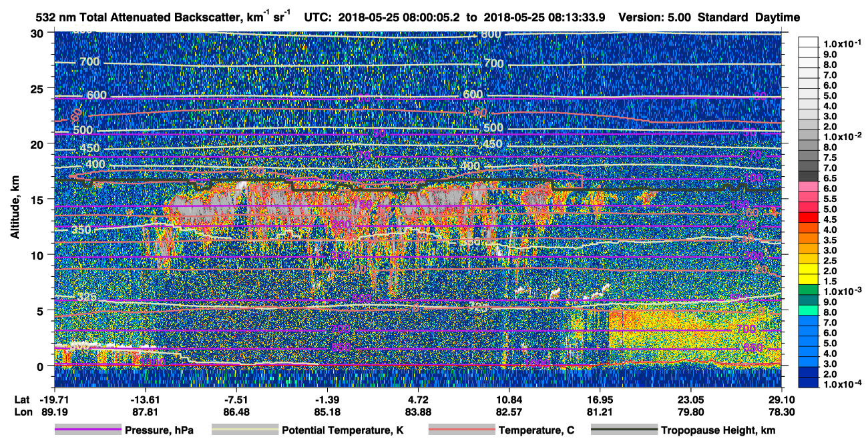Click the 'Pressure, hPa' legend label
The width and height of the screenshot is (868, 445).
(x=160, y=430)
